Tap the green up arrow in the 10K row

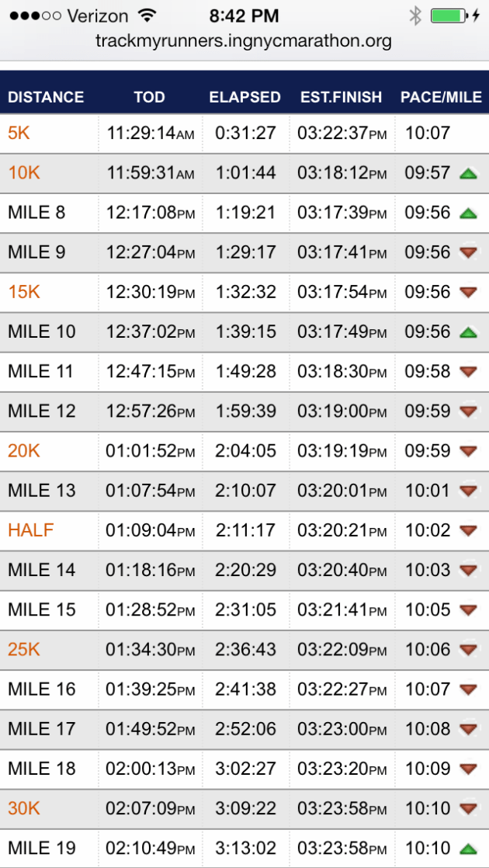[x=467, y=173]
